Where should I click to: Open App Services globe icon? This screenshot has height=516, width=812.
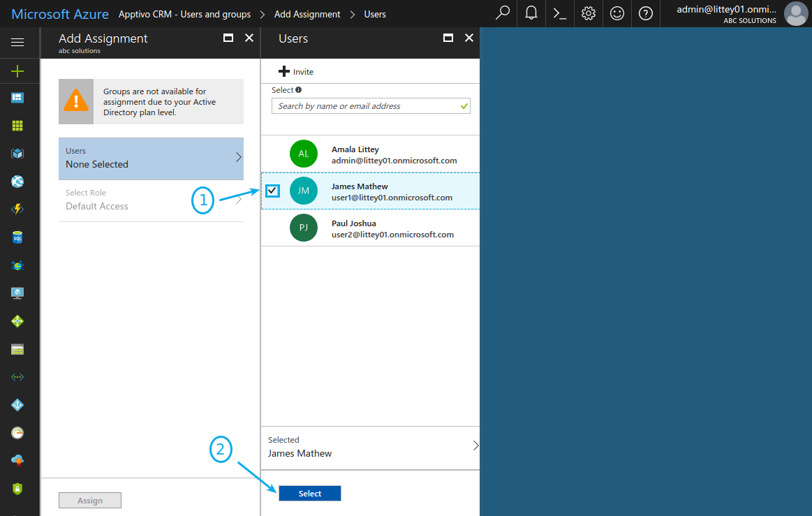point(17,182)
